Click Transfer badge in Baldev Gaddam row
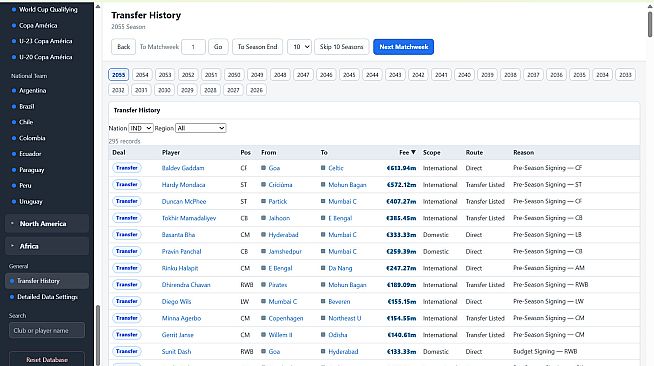The width and height of the screenshot is (654, 366). click(127, 168)
